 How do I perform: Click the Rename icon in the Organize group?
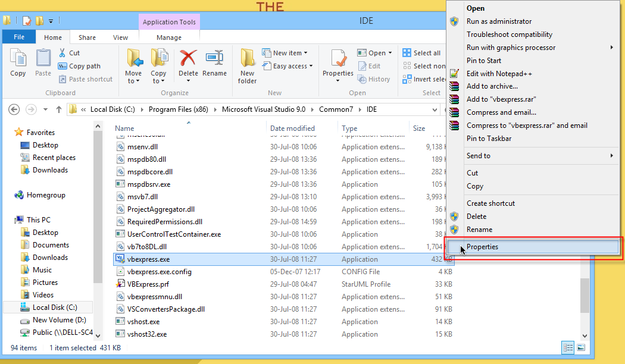tap(214, 59)
